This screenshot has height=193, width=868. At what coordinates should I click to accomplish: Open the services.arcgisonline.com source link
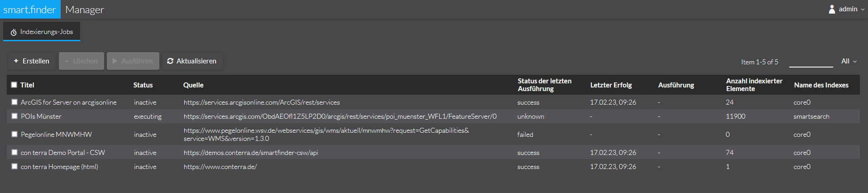point(262,102)
